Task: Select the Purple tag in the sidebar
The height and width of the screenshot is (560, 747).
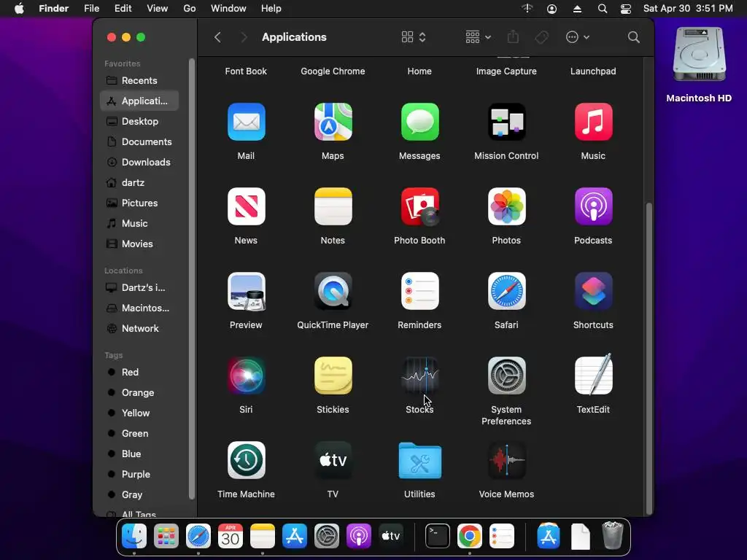Action: point(139,474)
